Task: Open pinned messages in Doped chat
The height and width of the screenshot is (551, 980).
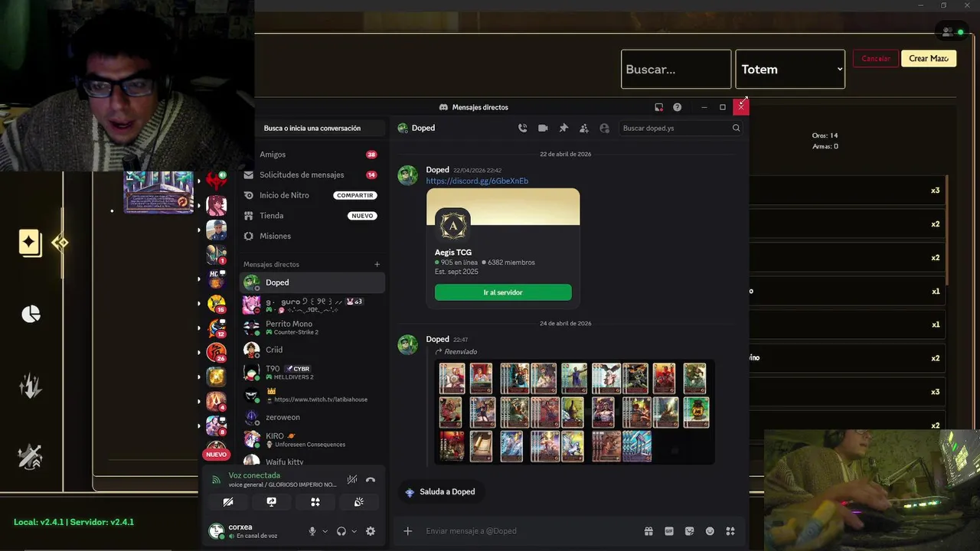Action: pyautogui.click(x=563, y=128)
